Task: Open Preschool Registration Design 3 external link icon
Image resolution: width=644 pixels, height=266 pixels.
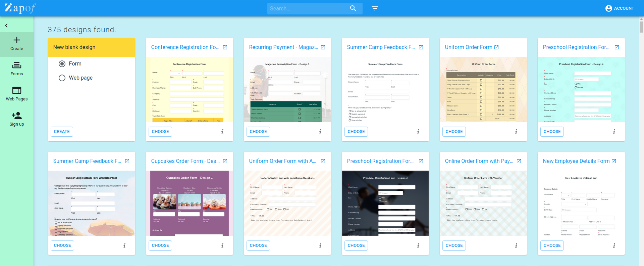Action: (421, 161)
